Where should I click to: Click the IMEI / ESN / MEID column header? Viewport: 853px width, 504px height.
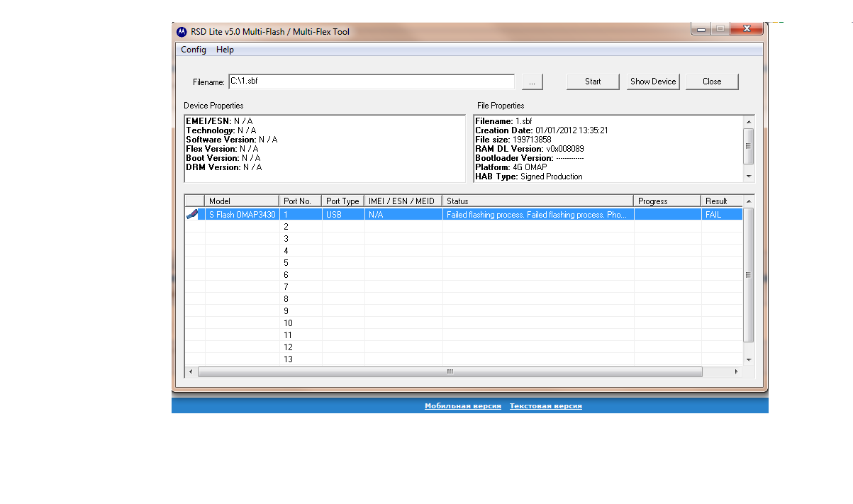pos(403,201)
